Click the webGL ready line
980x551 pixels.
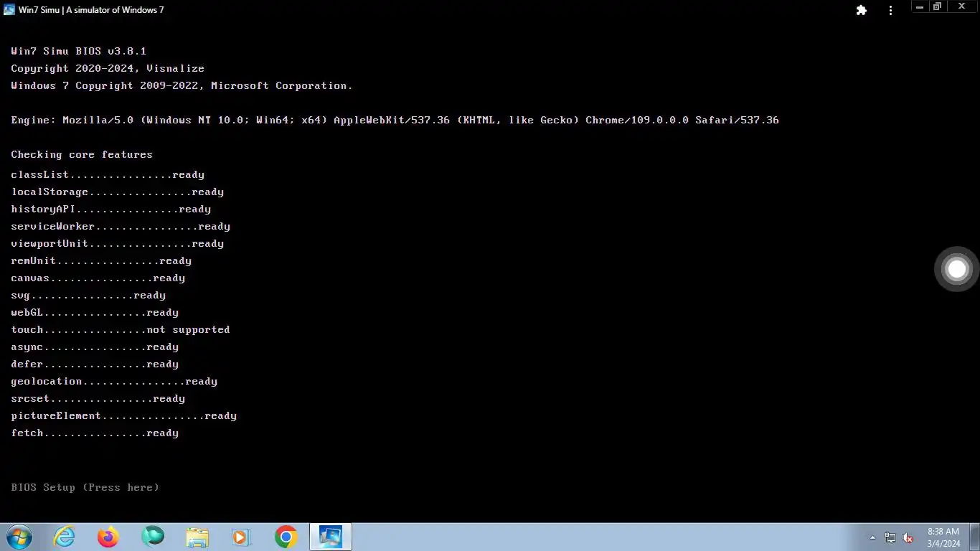(95, 312)
